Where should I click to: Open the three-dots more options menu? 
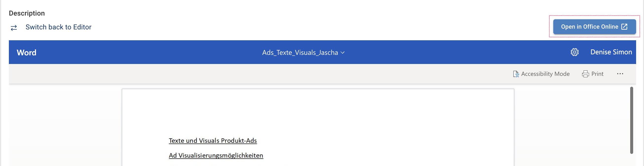pyautogui.click(x=620, y=74)
